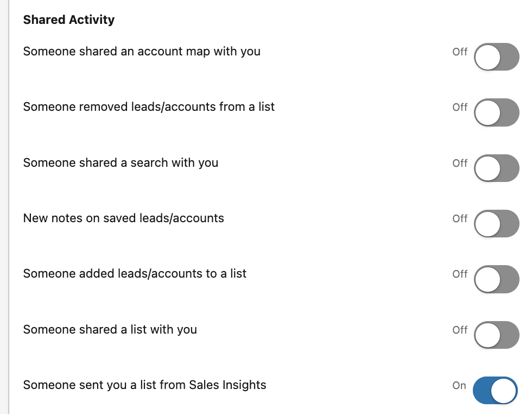Click the "Off" label beside the shared search toggle

pyautogui.click(x=460, y=163)
